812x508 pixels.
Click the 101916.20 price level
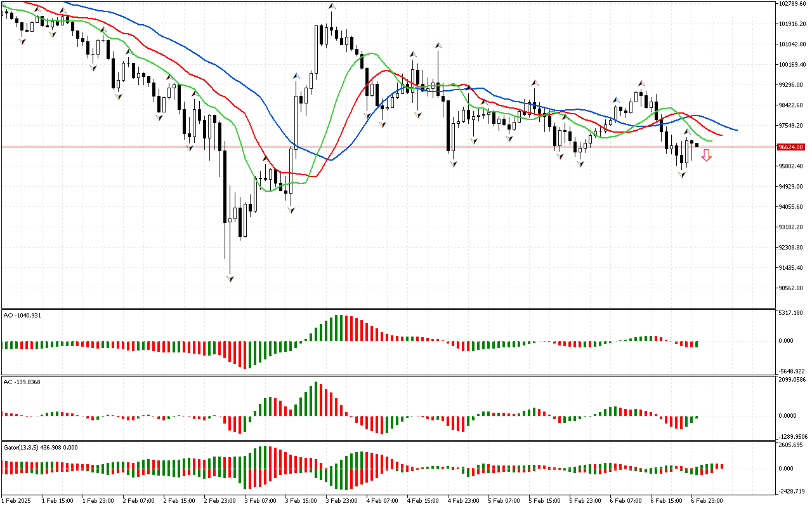792,24
